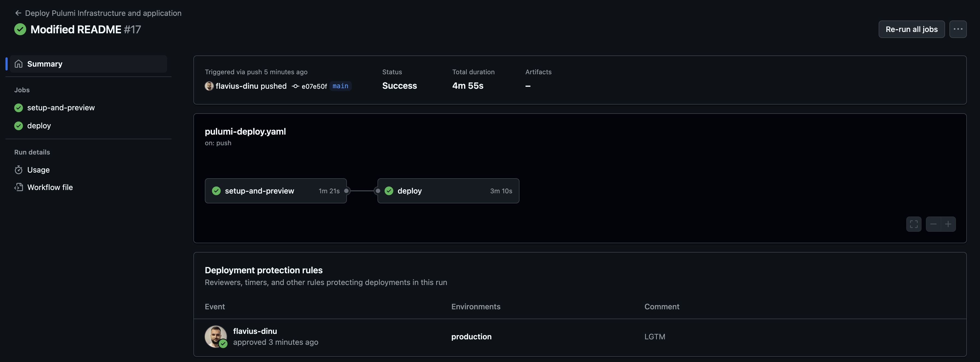Click deploy sidebar success check icon
The width and height of the screenshot is (980, 362).
pyautogui.click(x=19, y=126)
